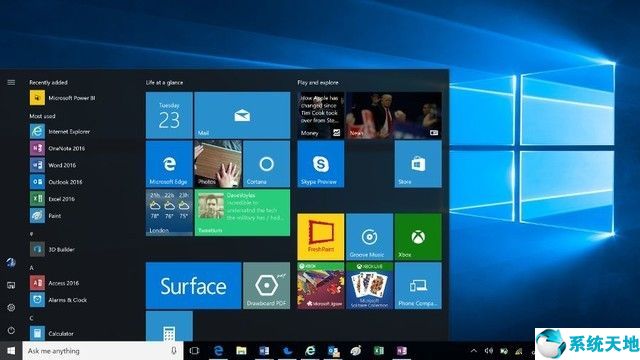Expand the Start menu hamburger icon
640x360 pixels.
(x=11, y=82)
